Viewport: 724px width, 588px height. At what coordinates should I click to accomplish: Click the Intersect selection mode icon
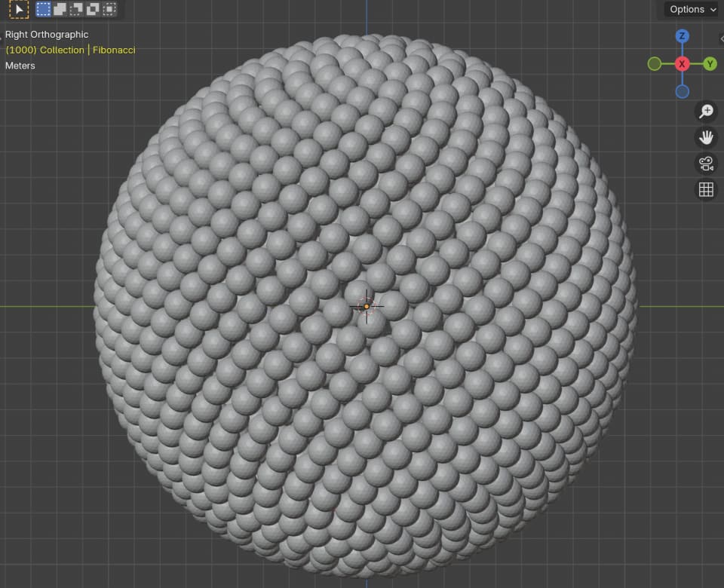point(109,9)
